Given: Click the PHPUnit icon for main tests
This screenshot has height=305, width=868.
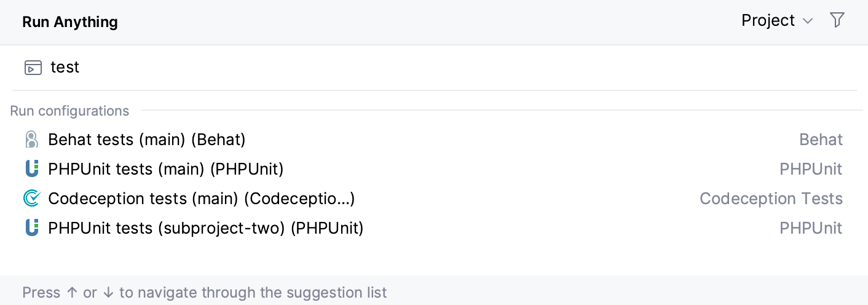Looking at the screenshot, I should [x=31, y=168].
